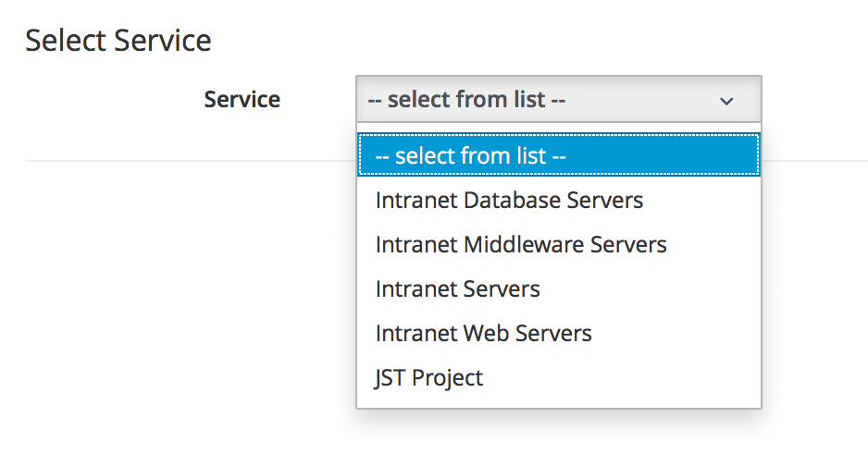Viewport: 868px width, 454px height.
Task: Open the Service select box
Action: (558, 99)
